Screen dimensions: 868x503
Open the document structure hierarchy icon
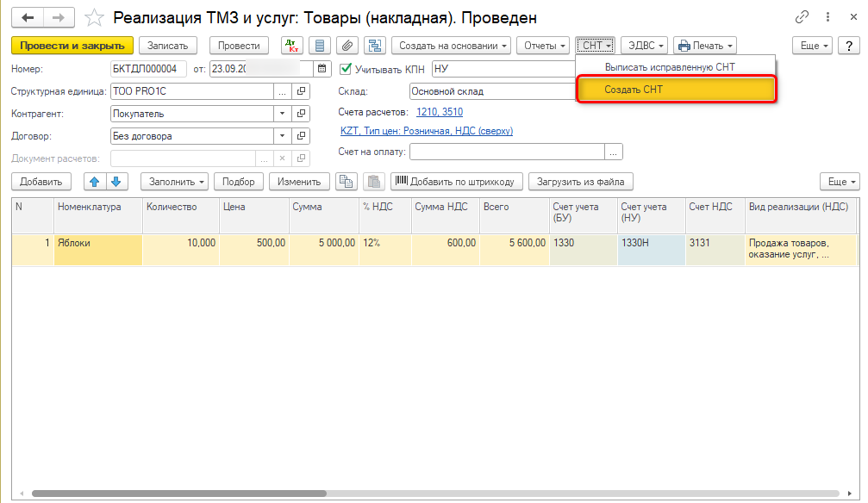(375, 46)
